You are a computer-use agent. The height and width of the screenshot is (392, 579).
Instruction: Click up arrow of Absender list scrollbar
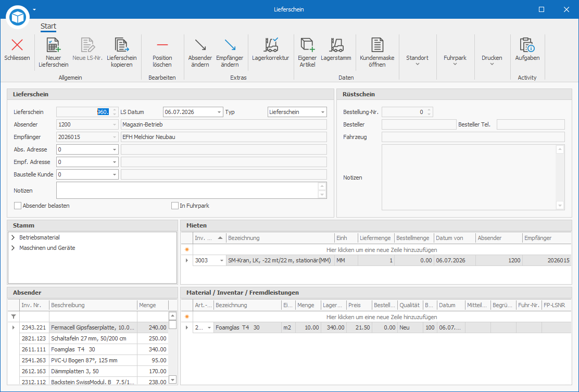(172, 316)
